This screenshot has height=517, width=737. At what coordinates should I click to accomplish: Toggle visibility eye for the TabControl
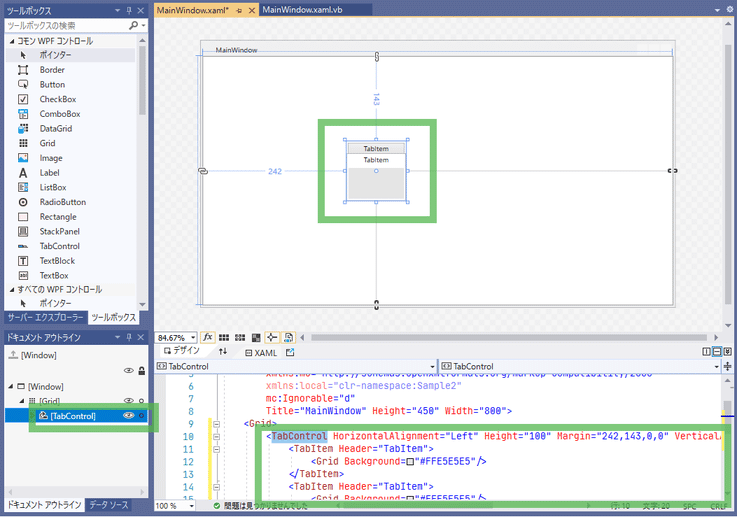click(128, 415)
